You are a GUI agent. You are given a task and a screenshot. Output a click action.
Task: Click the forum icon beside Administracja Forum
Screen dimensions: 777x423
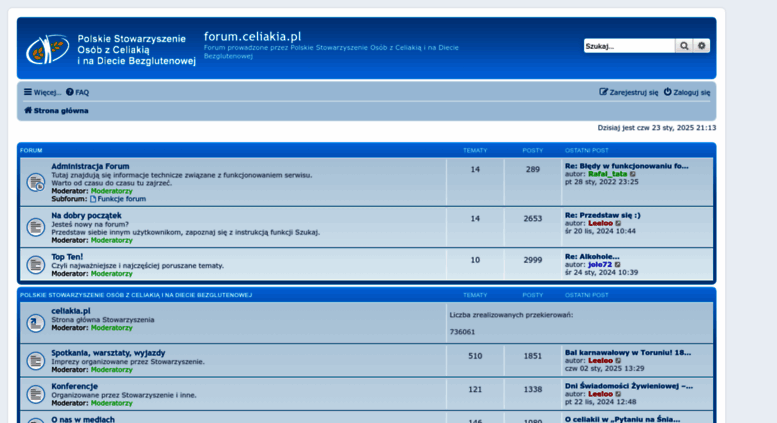point(36,182)
